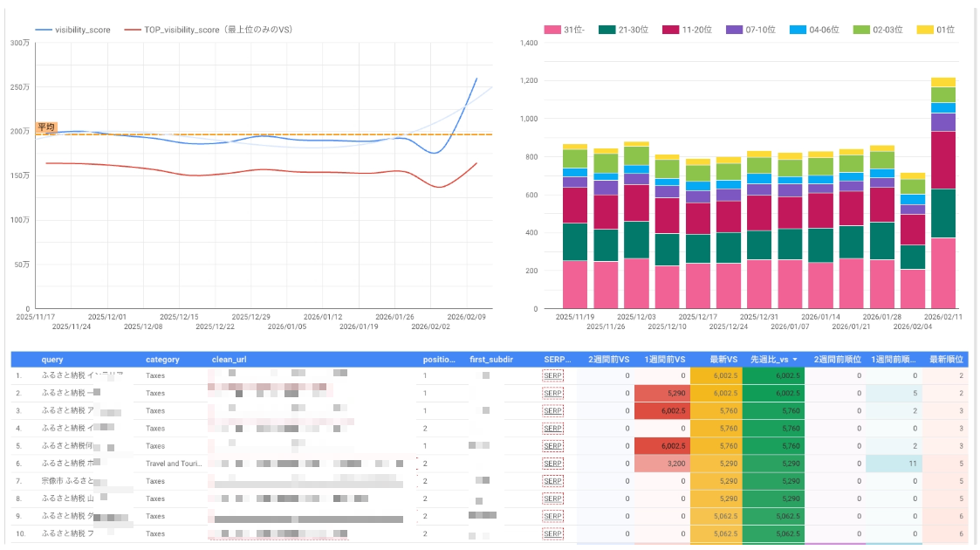Click the 02-03位 green legend item

point(879,30)
